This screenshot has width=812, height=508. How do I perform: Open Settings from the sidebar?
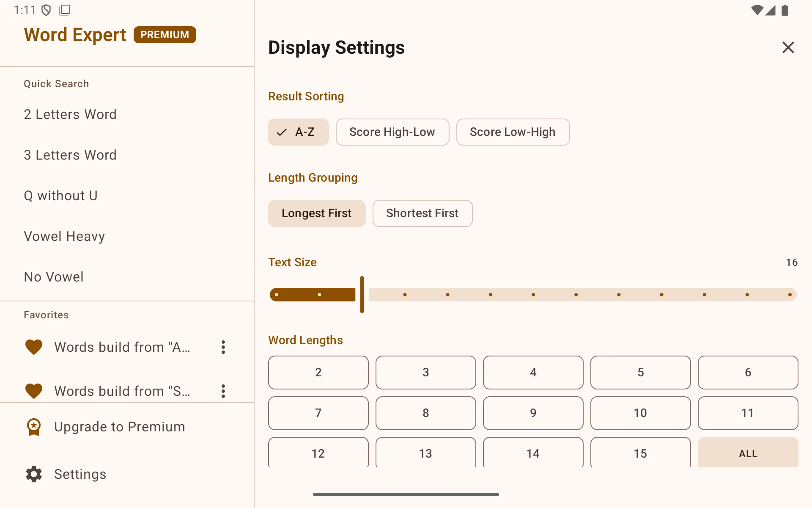click(x=127, y=474)
